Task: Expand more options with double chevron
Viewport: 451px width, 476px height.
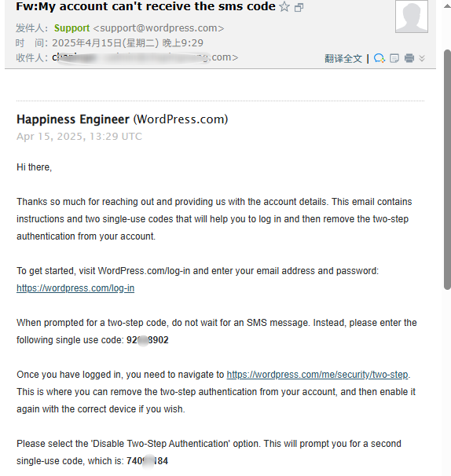Action: [x=422, y=58]
